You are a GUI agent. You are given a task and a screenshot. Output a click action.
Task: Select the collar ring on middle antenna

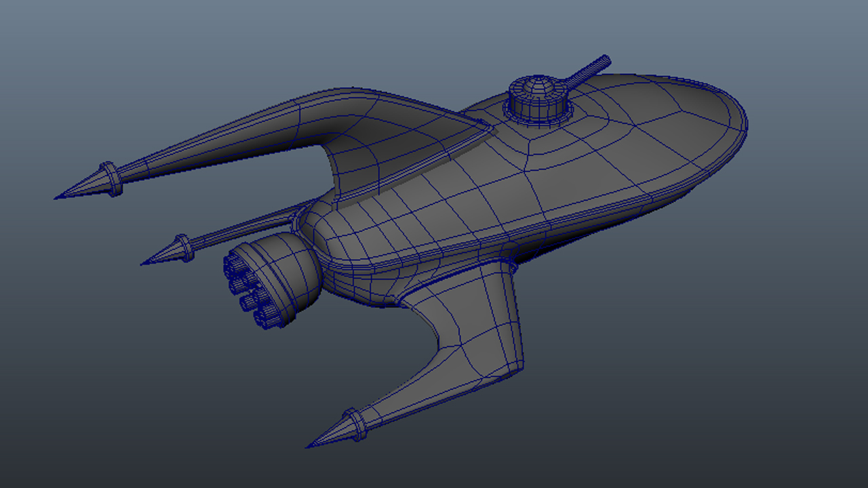pos(183,247)
